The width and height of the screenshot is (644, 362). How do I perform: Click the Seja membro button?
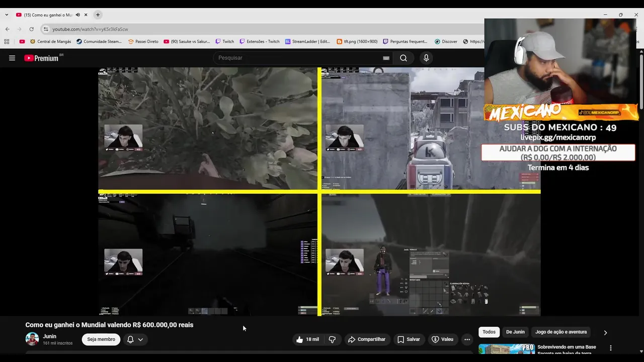(101, 339)
